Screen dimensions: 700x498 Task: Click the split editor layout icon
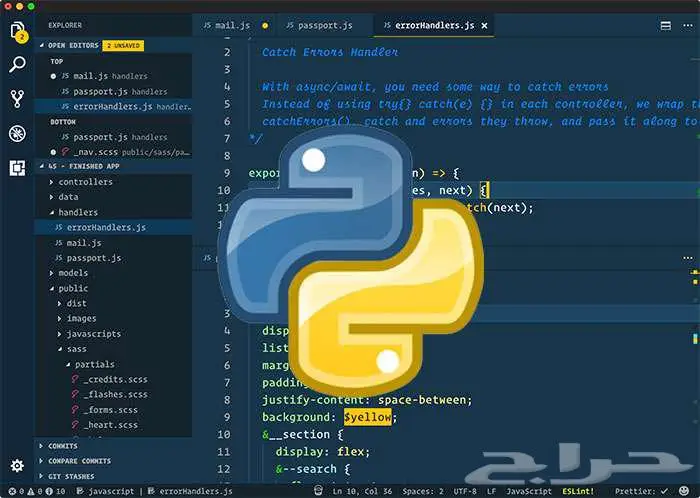666,26
